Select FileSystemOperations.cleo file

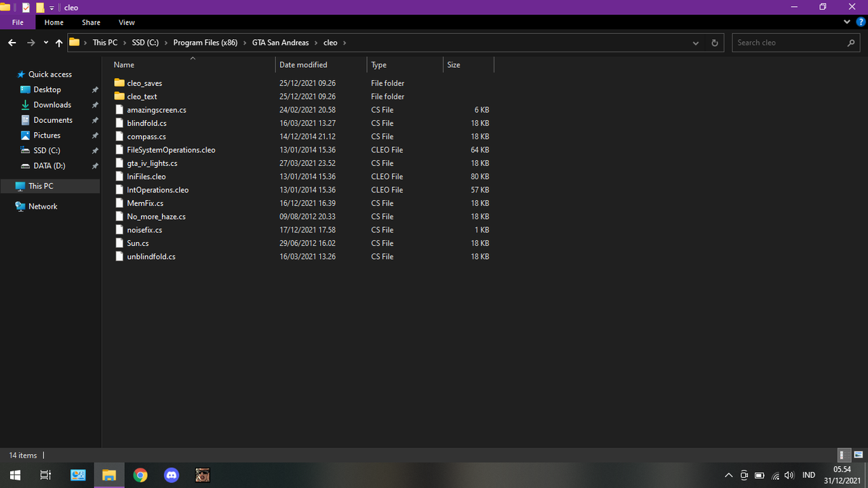171,150
